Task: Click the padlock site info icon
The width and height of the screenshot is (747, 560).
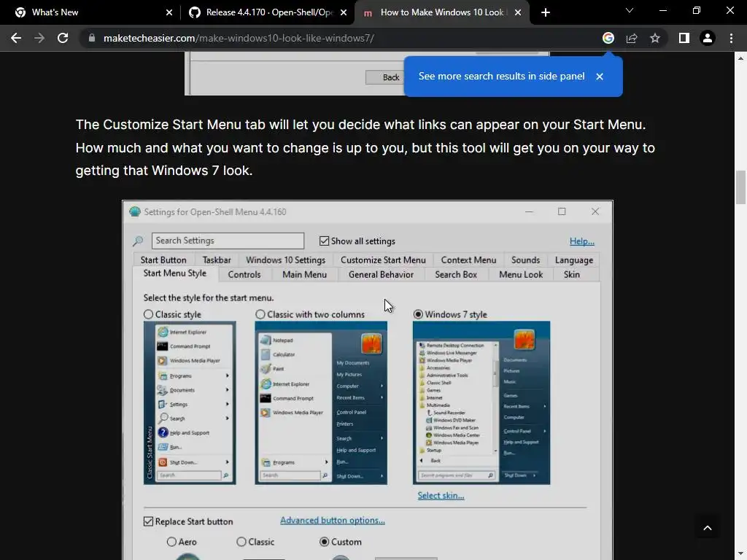Action: tap(92, 38)
